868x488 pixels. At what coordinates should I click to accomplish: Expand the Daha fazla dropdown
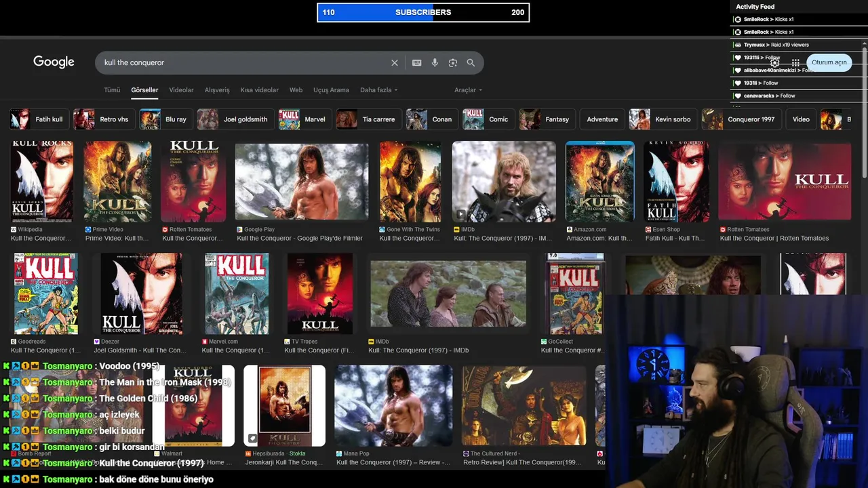[x=378, y=89]
